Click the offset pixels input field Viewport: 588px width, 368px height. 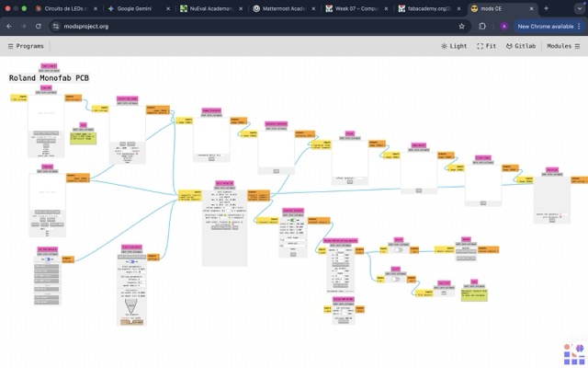click(357, 178)
